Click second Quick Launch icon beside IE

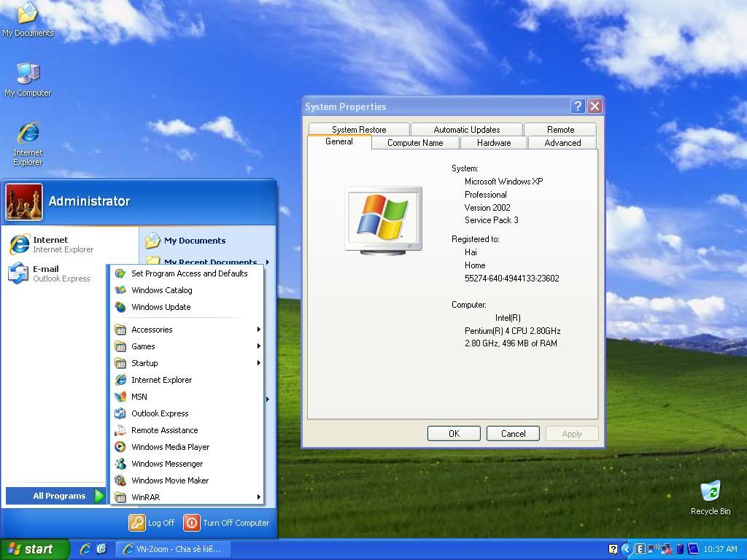pyautogui.click(x=101, y=549)
